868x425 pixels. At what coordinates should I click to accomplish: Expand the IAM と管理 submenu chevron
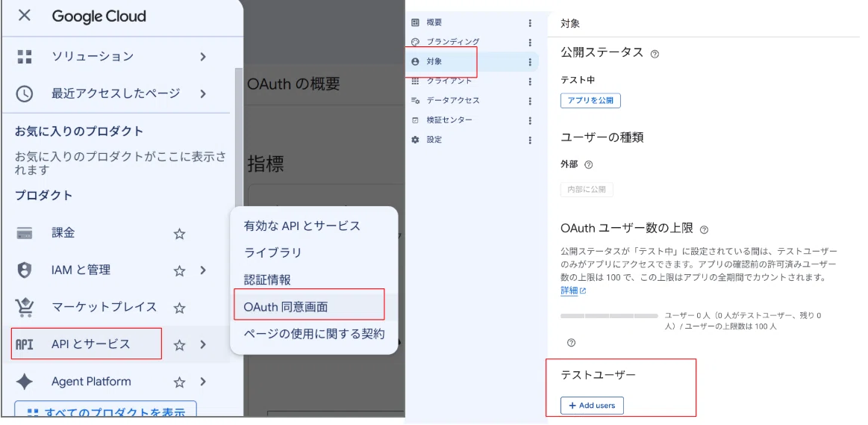203,270
